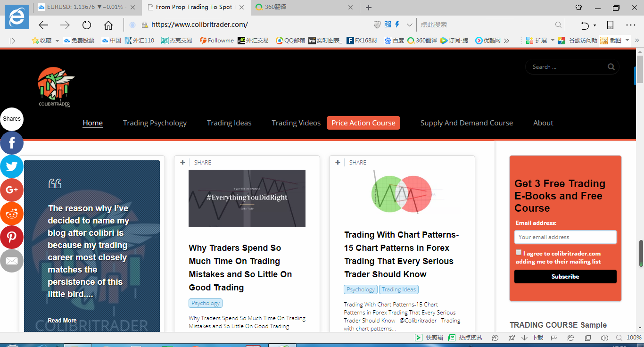Select the From Prop Trading To Spot tab
Image resolution: width=644 pixels, height=347 pixels.
click(x=196, y=7)
